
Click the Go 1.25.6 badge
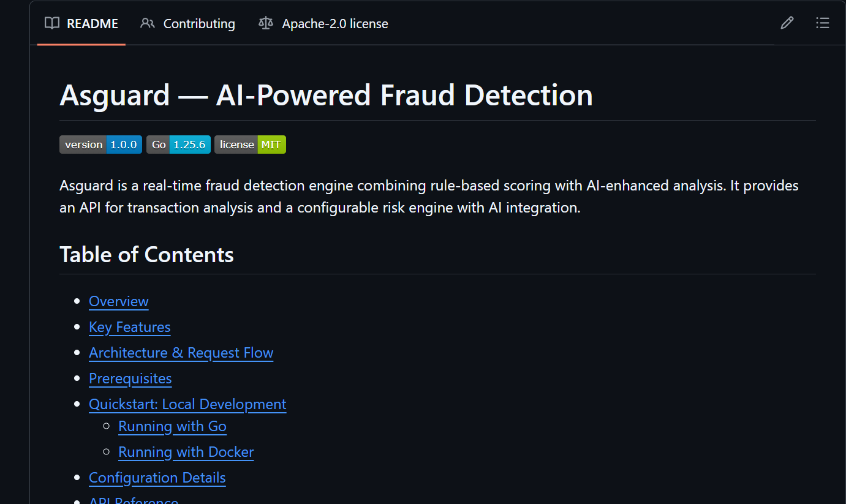pos(178,145)
